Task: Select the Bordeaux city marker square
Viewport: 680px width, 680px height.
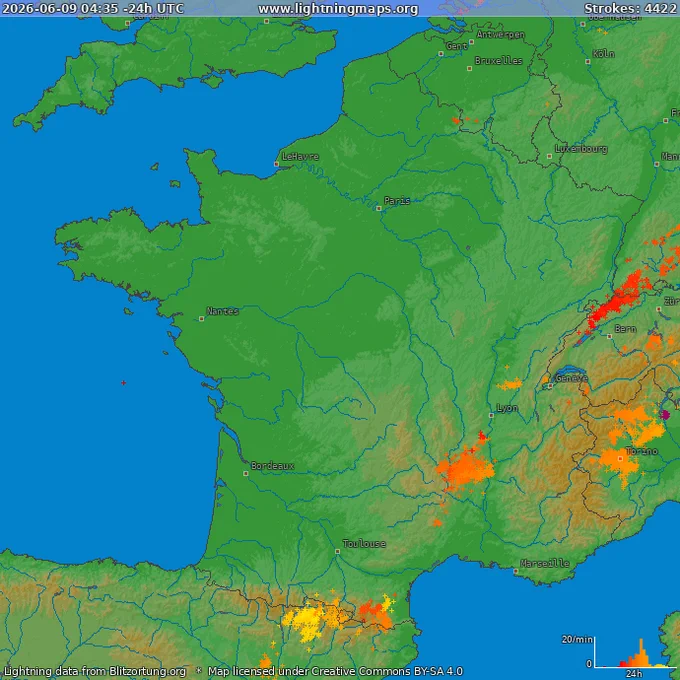Action: (x=246, y=474)
